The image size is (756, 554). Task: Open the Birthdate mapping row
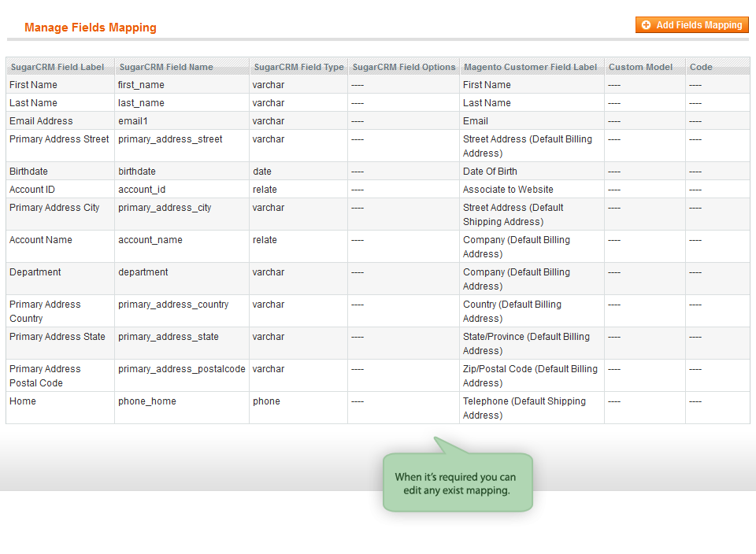tap(377, 172)
